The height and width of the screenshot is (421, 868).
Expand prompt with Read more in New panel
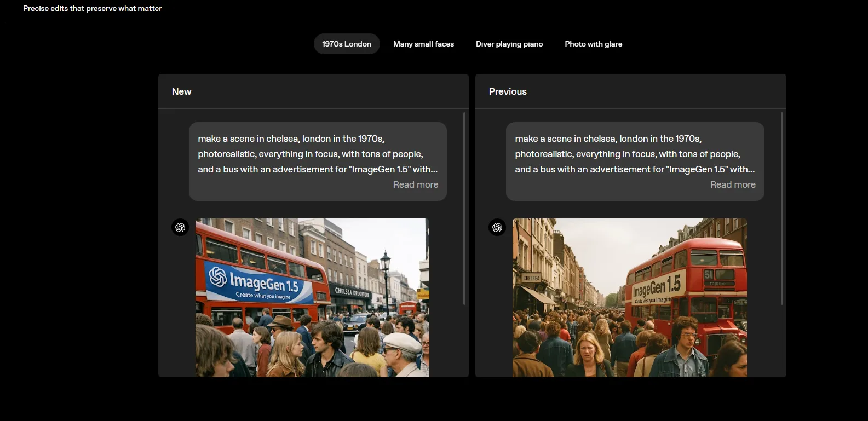click(x=416, y=184)
